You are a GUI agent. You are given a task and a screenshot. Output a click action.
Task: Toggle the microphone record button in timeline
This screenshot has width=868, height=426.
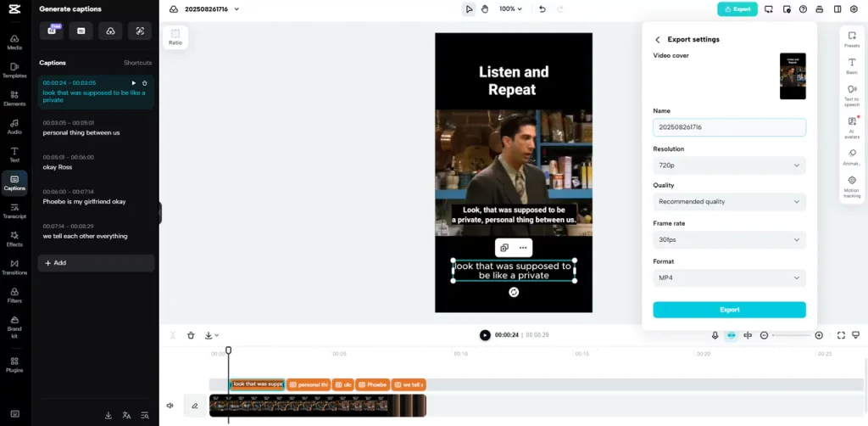coord(715,335)
